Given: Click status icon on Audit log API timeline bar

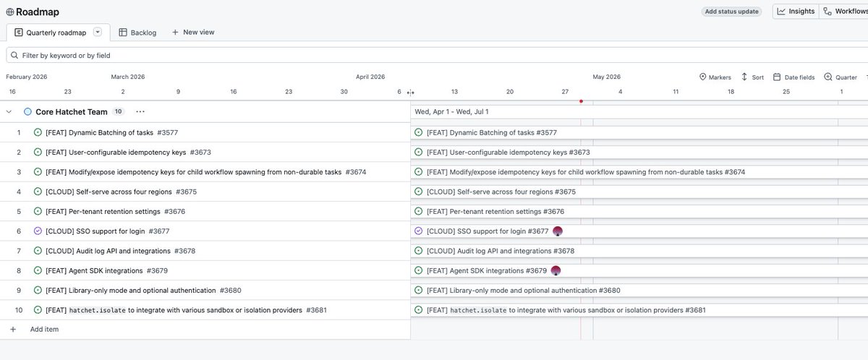Looking at the screenshot, I should coord(418,251).
